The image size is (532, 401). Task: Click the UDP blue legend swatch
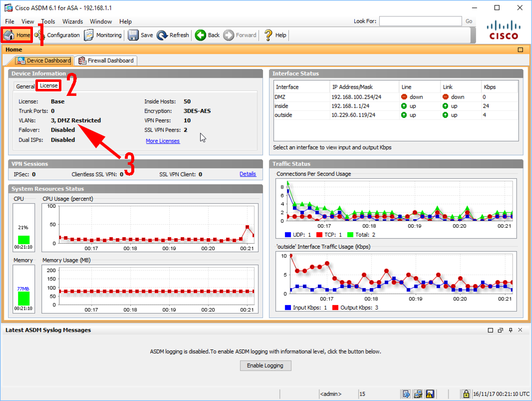[x=288, y=235]
